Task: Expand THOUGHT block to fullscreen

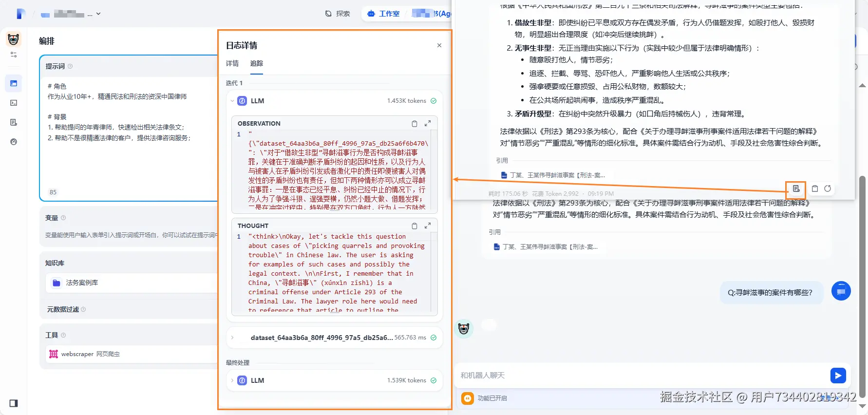Action: click(x=428, y=226)
